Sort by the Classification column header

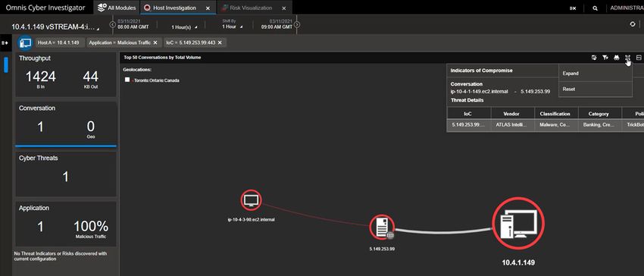click(556, 114)
